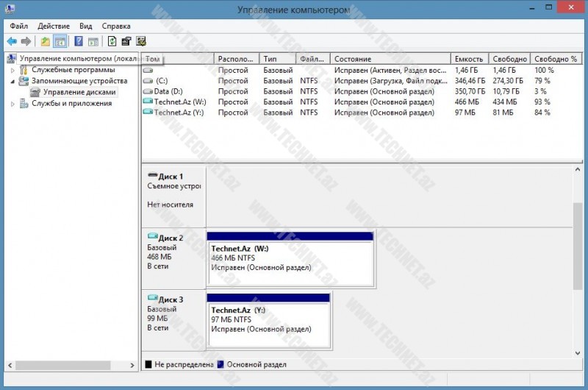This screenshot has width=588, height=390.
Task: Click the drive icon of Technet.Az (Y:) row
Action: pos(148,112)
